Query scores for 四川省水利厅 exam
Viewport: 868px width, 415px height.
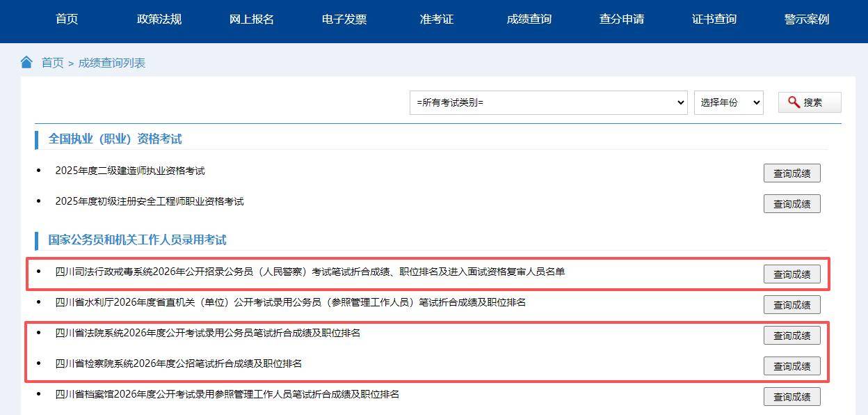(x=791, y=305)
